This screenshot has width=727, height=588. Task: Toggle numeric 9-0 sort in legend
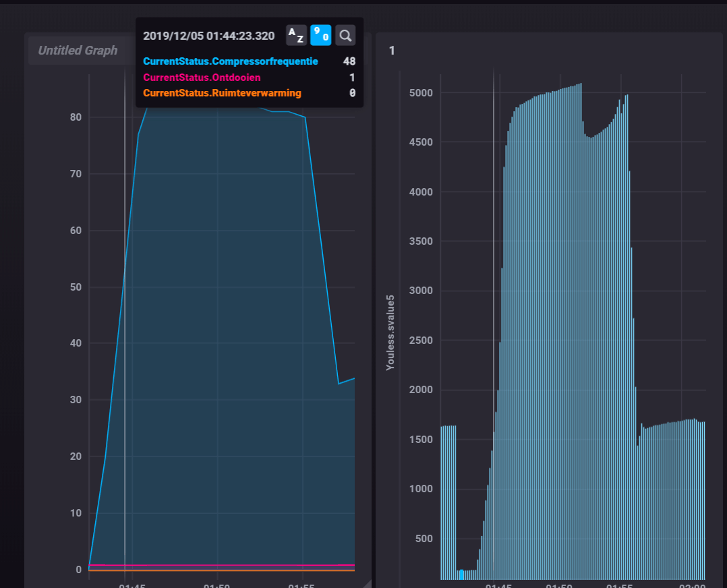coord(320,35)
